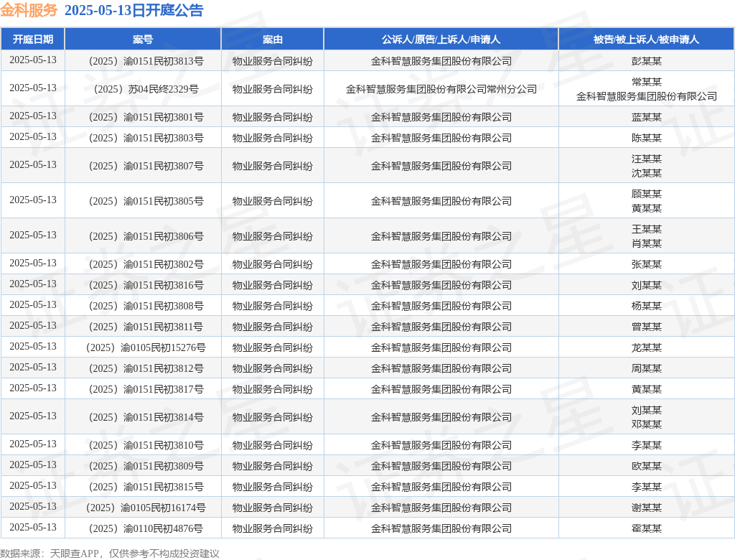Select case number (2025)渝0151民初3815号
Screen dimensions: 735x560
tap(146, 487)
